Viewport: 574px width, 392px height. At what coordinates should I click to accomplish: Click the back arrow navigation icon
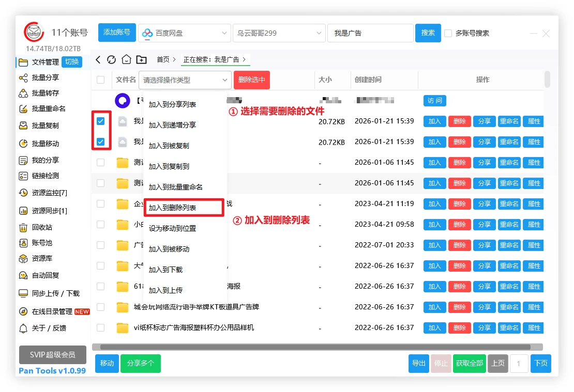pyautogui.click(x=98, y=59)
